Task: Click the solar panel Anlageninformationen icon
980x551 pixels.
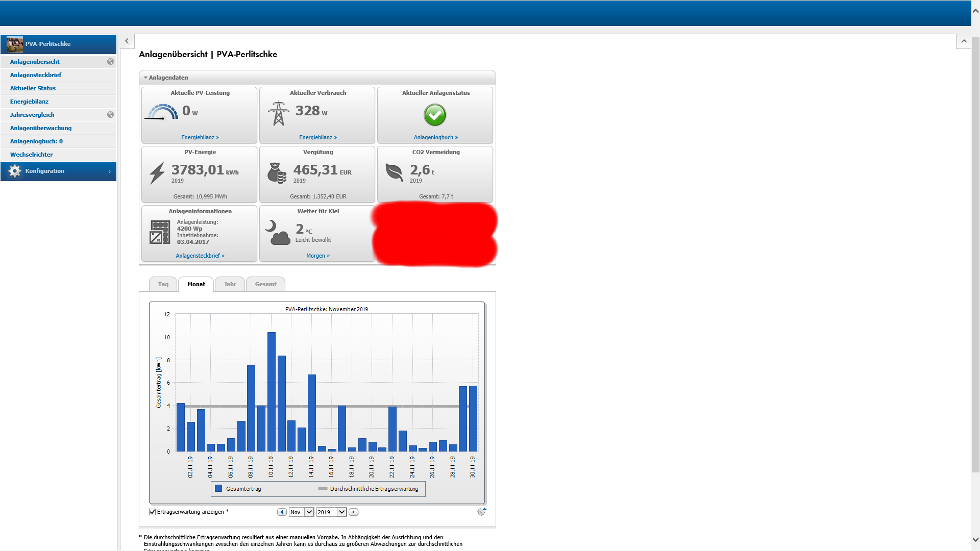Action: pyautogui.click(x=160, y=232)
